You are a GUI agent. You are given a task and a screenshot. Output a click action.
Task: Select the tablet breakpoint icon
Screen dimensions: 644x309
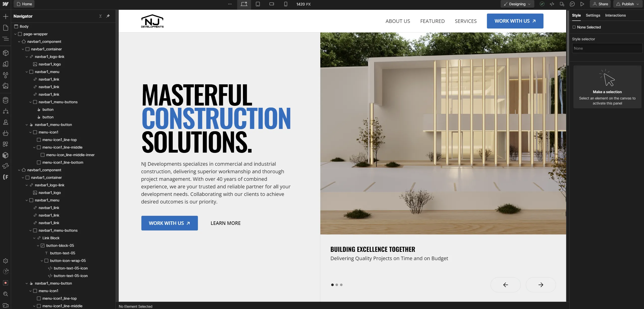pos(258,4)
